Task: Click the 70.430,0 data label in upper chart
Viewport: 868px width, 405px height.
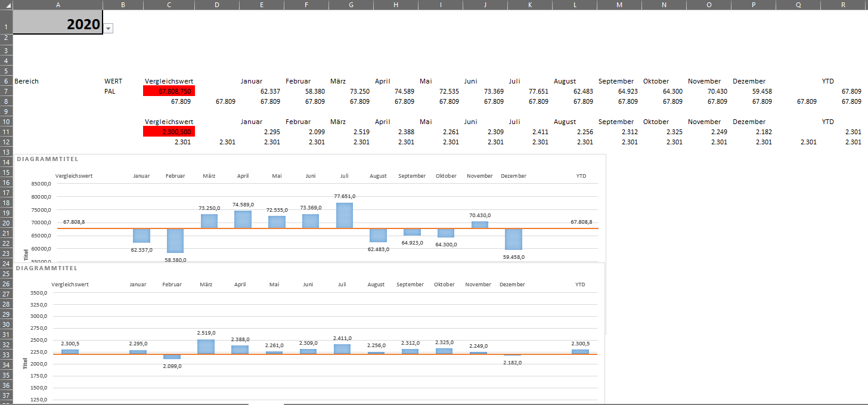Action: 480,215
